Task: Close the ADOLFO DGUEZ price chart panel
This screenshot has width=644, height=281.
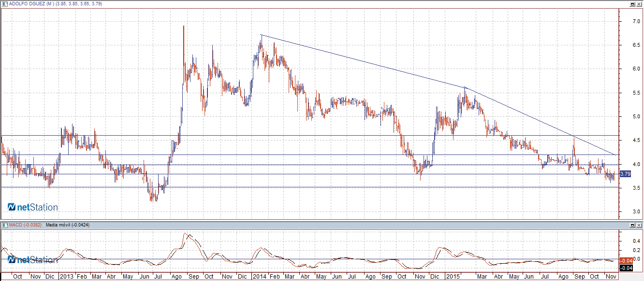Action: tap(639, 4)
